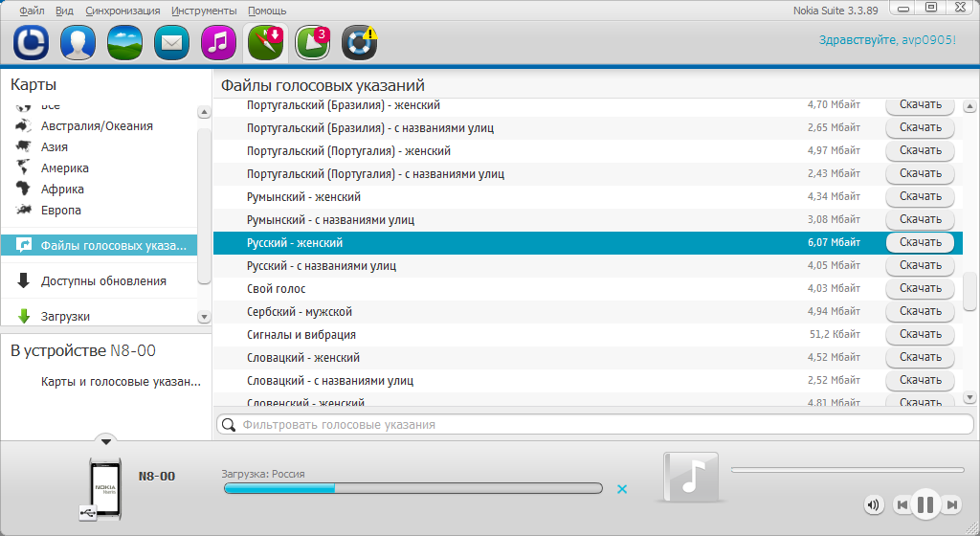The height and width of the screenshot is (536, 980).
Task: Expand the device panel arrow above phone
Action: [106, 440]
